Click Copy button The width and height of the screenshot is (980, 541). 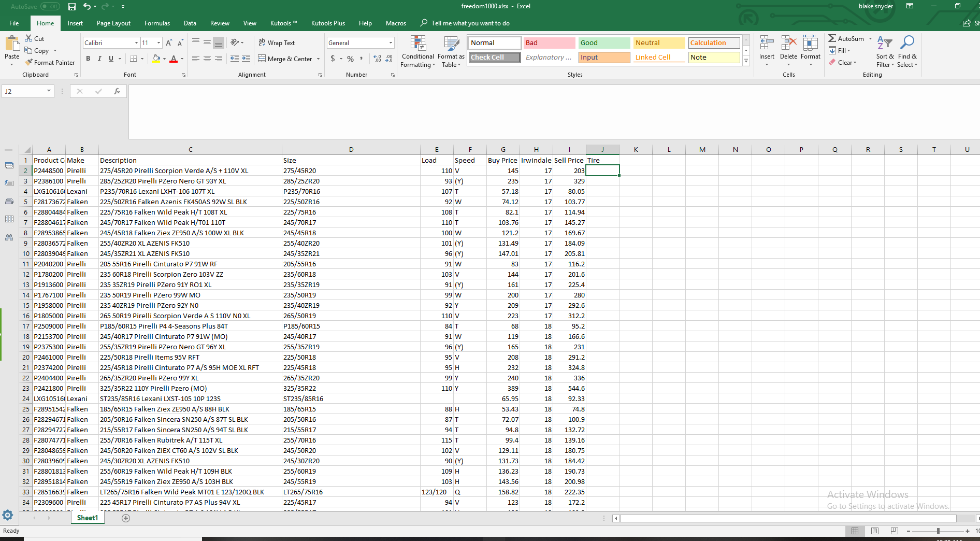pyautogui.click(x=37, y=51)
